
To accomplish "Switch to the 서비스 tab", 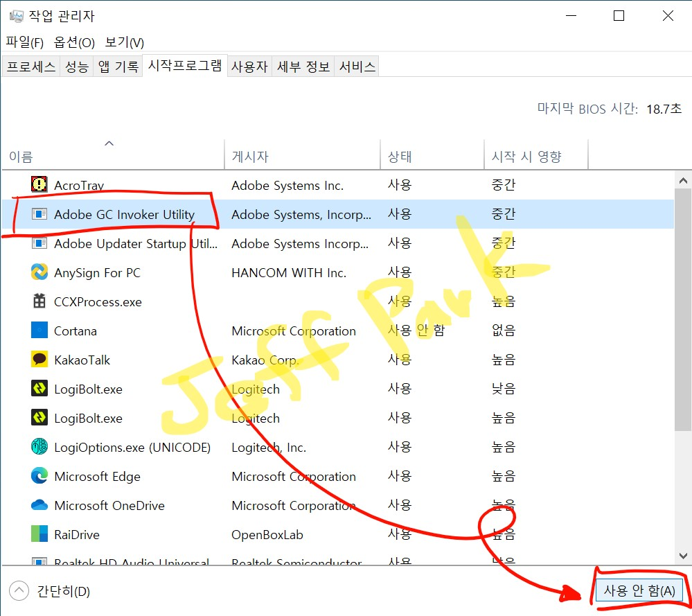I will tap(356, 66).
